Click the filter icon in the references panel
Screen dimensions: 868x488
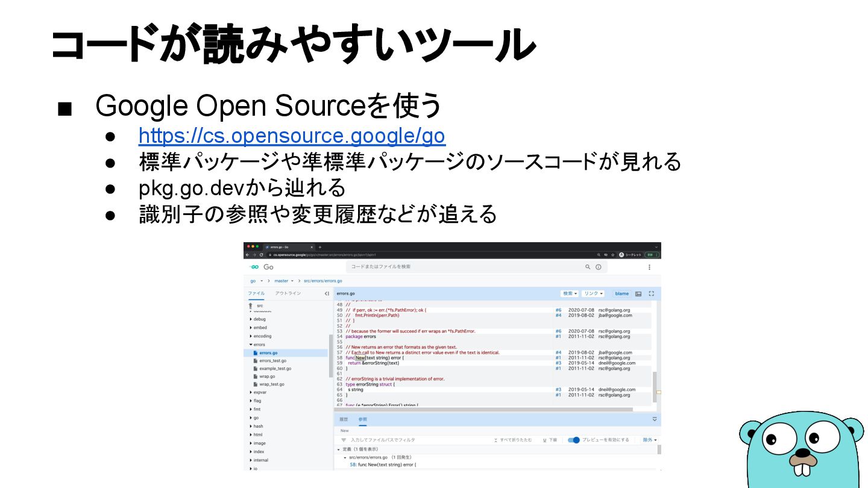344,440
